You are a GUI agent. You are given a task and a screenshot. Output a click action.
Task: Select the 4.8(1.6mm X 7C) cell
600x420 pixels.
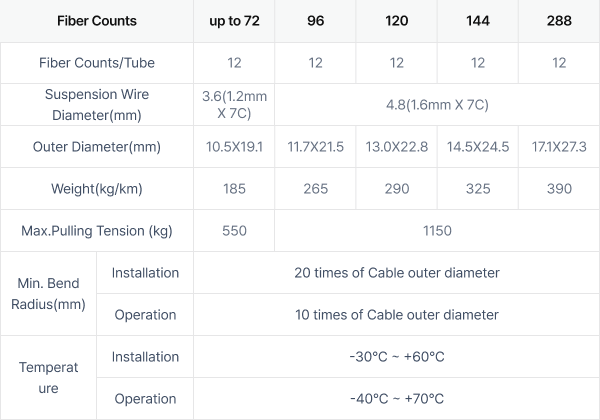click(x=437, y=104)
